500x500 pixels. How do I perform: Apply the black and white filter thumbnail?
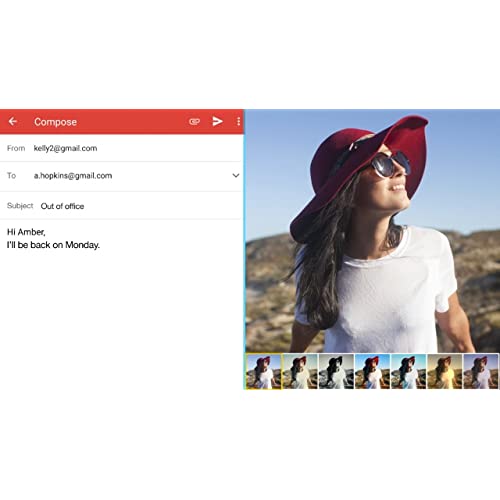(336, 371)
